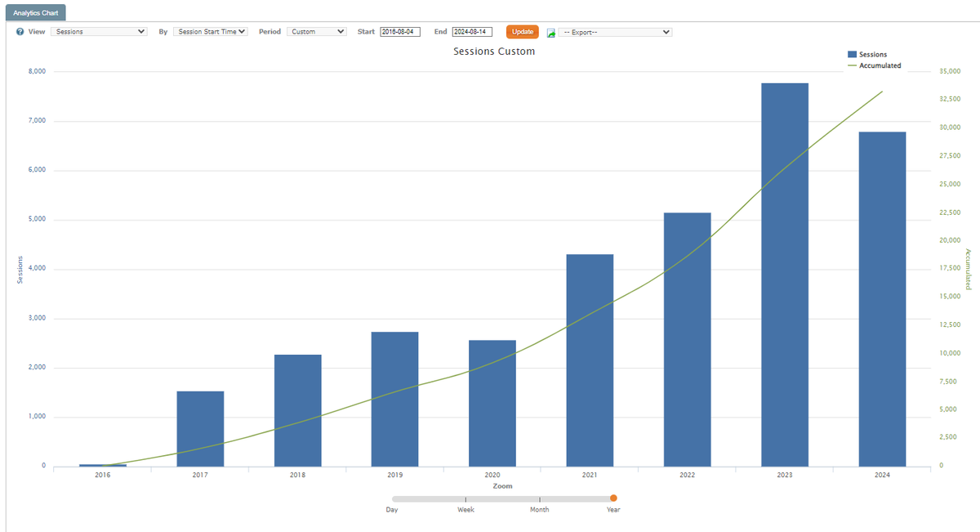Click the Start date input field

click(400, 32)
